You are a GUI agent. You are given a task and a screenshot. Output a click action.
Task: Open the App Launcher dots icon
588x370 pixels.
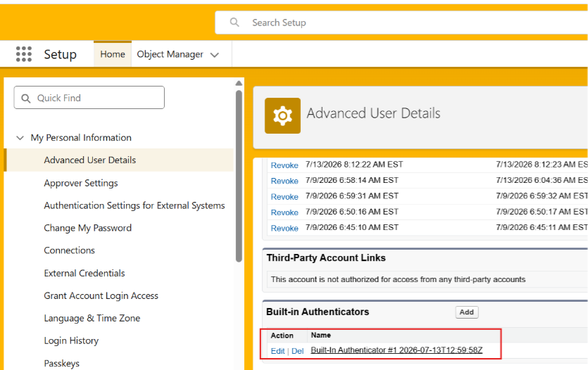[24, 54]
